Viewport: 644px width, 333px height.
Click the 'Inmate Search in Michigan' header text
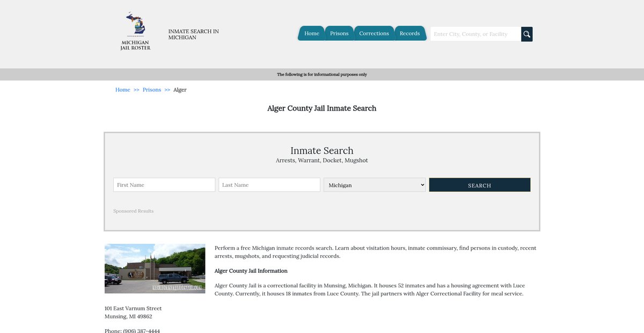(x=194, y=34)
